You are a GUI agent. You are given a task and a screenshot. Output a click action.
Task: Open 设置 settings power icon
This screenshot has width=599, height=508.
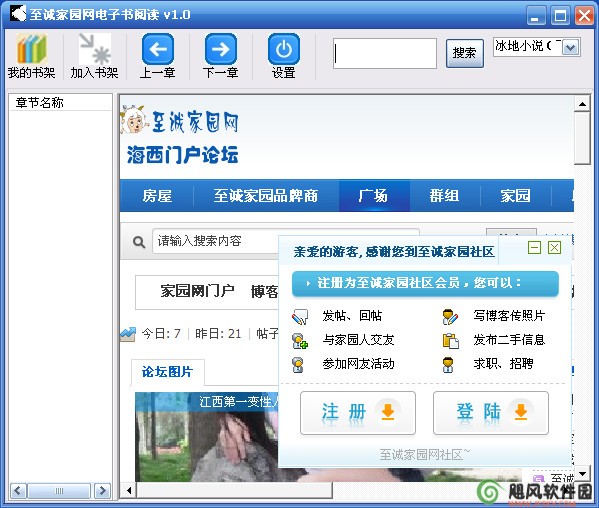tap(284, 49)
